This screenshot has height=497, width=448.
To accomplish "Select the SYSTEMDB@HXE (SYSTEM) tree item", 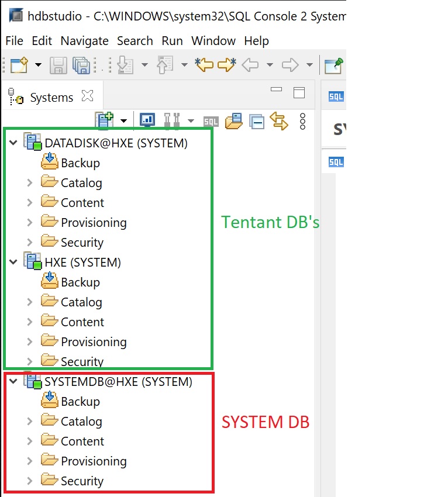I will [x=118, y=382].
